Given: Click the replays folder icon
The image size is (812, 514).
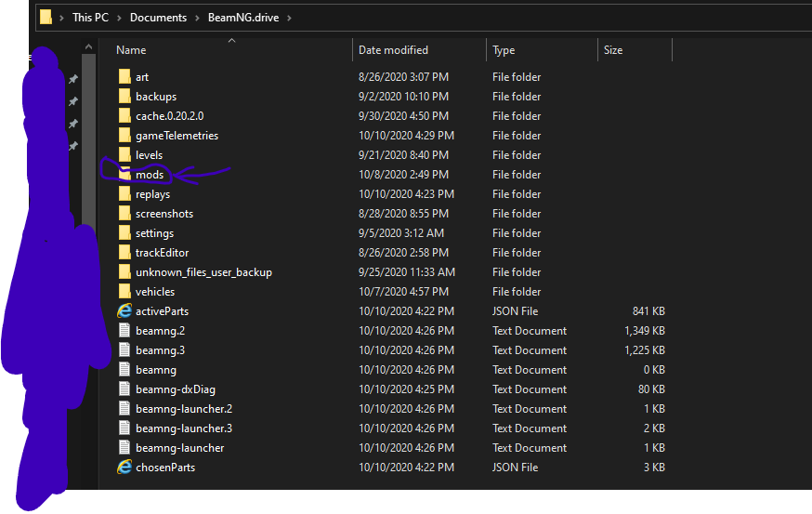Looking at the screenshot, I should click(x=124, y=193).
